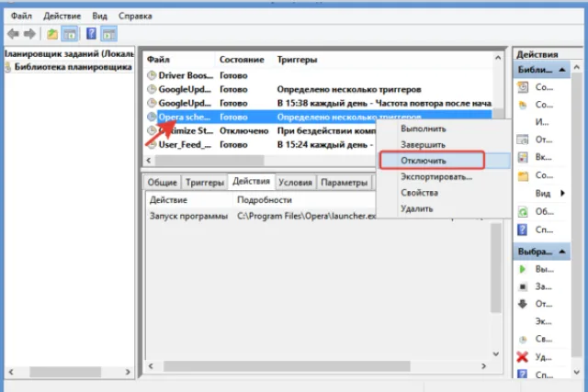Click the red X Уд... delete icon

pos(523,357)
